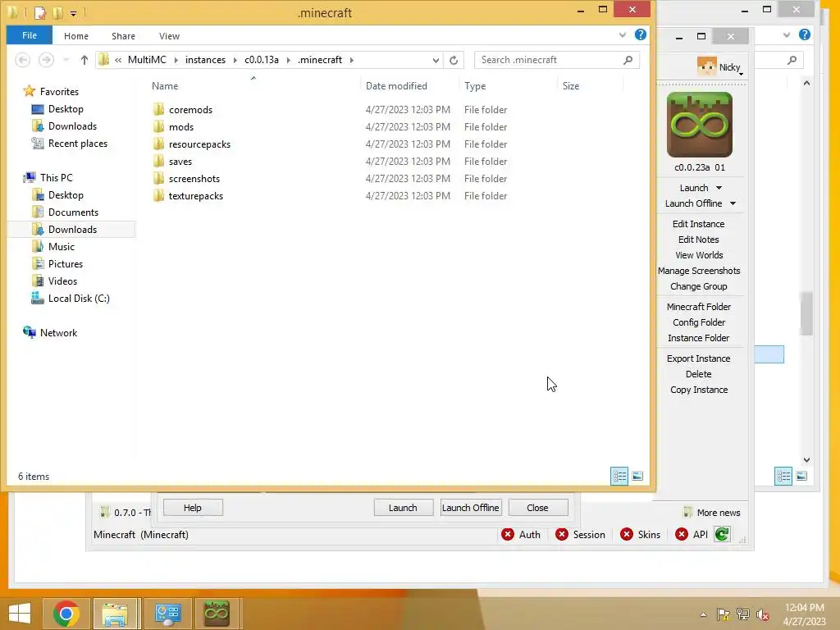Click Minecraft Folder in MultiMC
840x630 pixels.
tap(699, 307)
